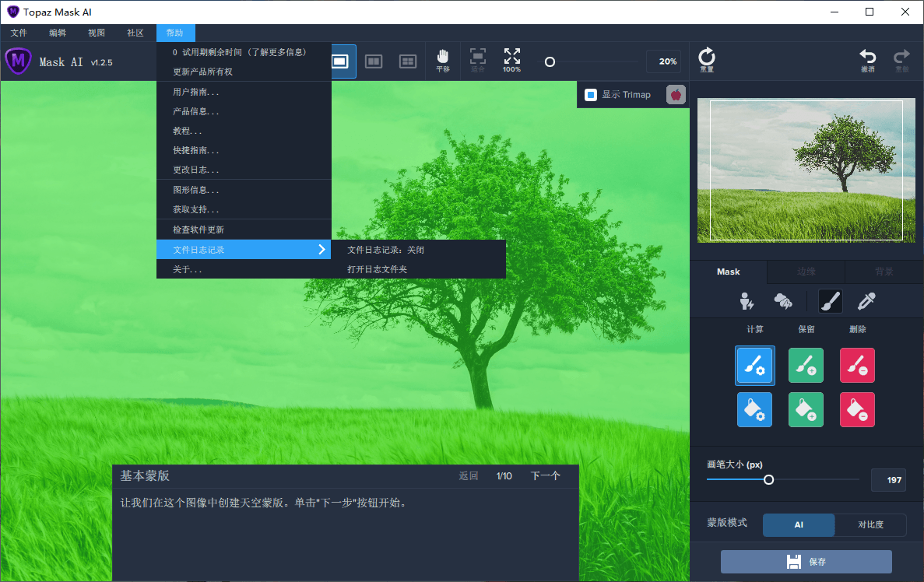The image size is (924, 582).
Task: Switch to the four-pane grid view icon
Action: click(x=408, y=61)
